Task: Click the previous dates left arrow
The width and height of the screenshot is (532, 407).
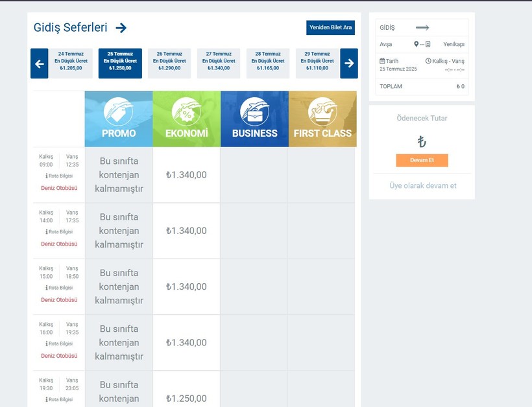Action: pos(39,64)
